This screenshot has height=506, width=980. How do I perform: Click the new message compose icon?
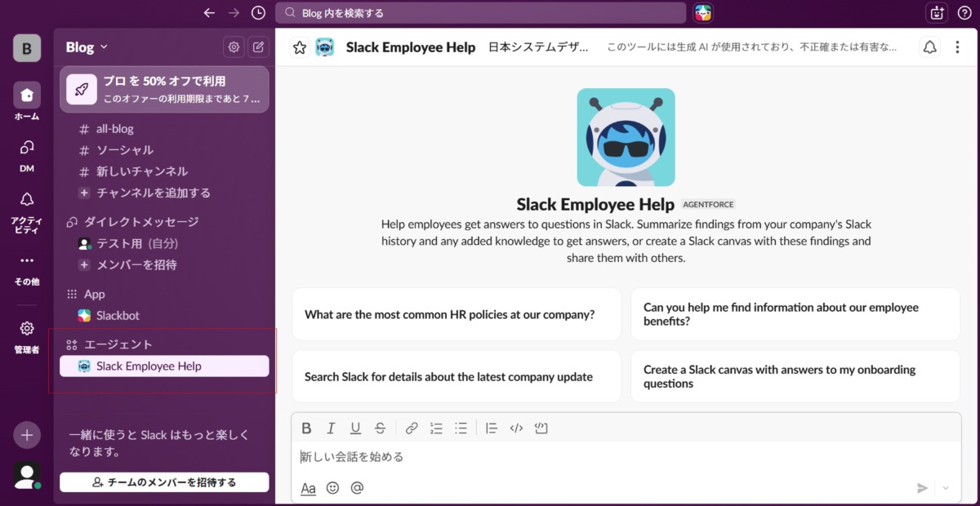258,47
